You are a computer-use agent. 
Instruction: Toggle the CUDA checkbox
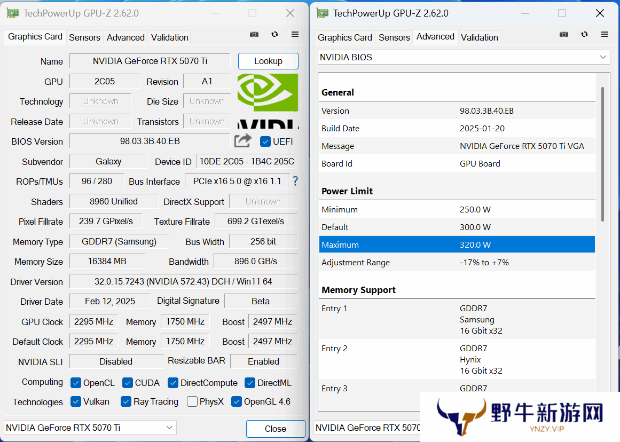point(127,383)
